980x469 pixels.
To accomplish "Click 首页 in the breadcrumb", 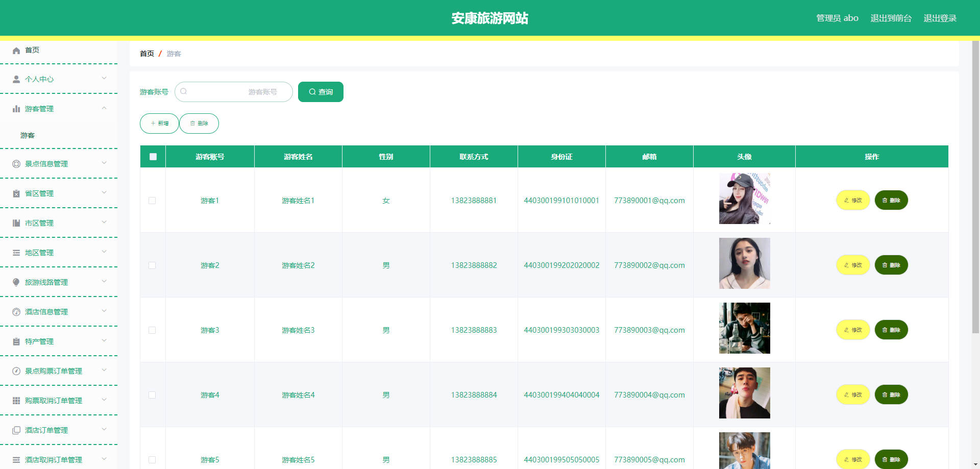I will (147, 54).
